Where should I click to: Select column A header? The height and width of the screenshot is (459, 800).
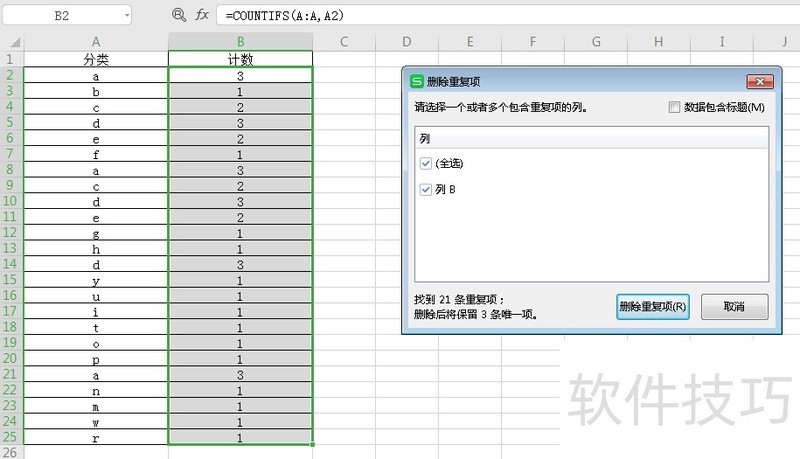point(96,42)
